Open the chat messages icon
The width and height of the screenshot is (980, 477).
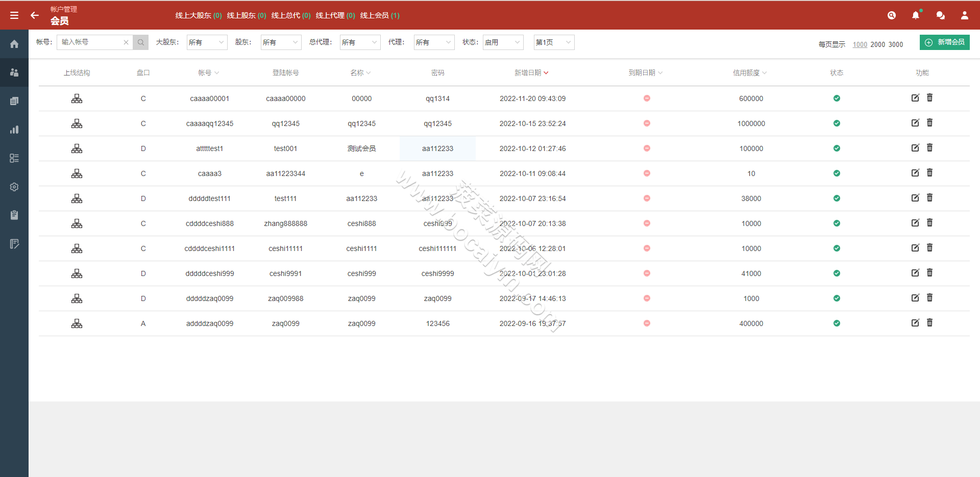pos(940,15)
